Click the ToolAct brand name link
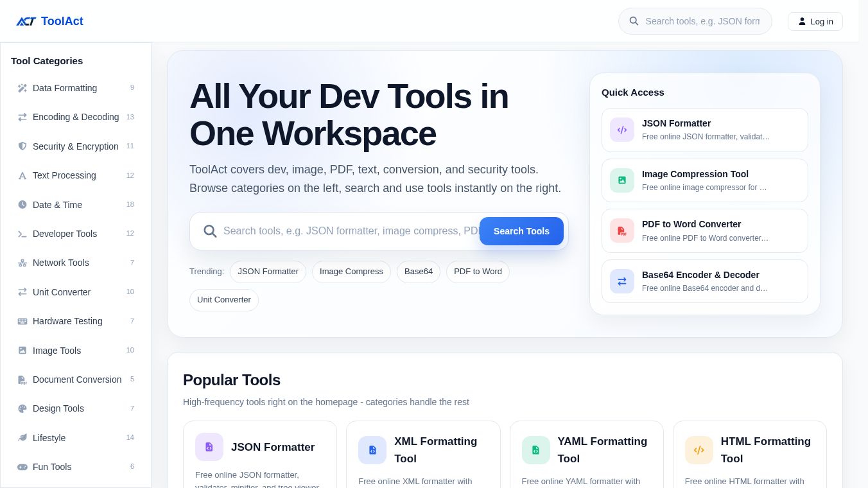This screenshot has width=868, height=488. (x=62, y=21)
